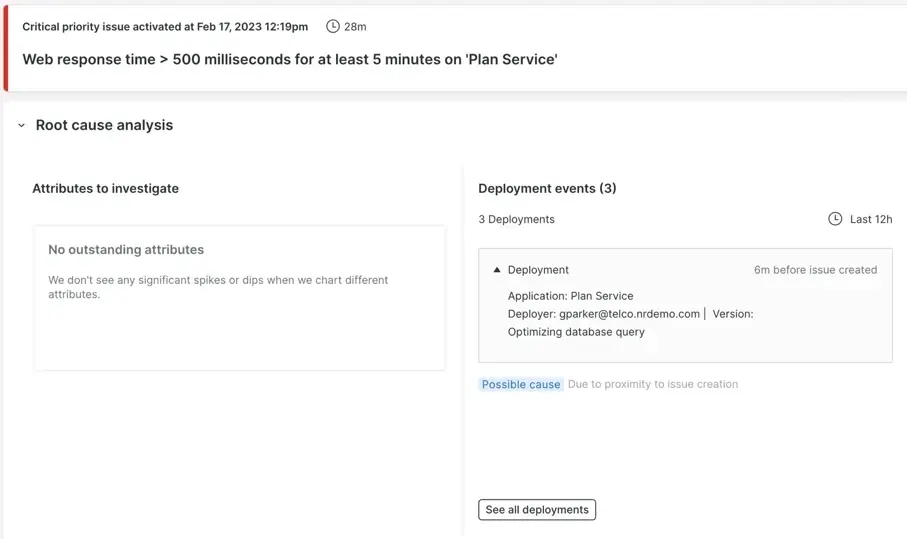
Task: Select the Root cause analysis heading
Action: point(104,125)
